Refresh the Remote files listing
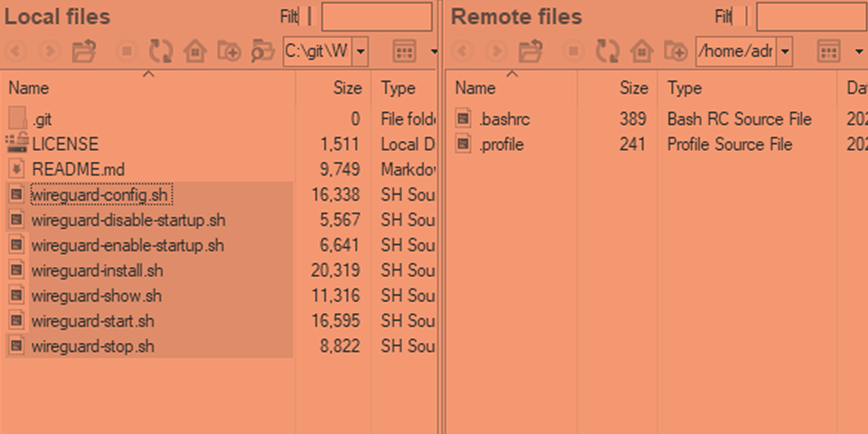The width and height of the screenshot is (868, 434). (608, 52)
